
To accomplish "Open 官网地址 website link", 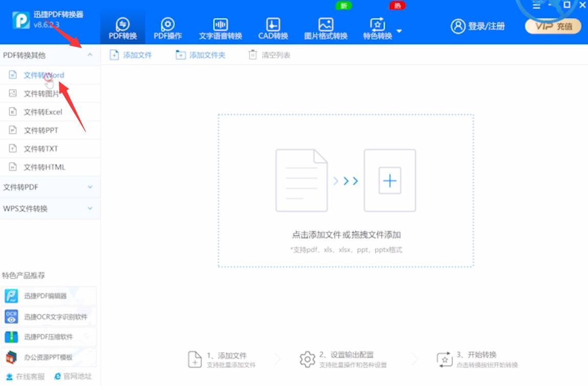I will pyautogui.click(x=73, y=376).
